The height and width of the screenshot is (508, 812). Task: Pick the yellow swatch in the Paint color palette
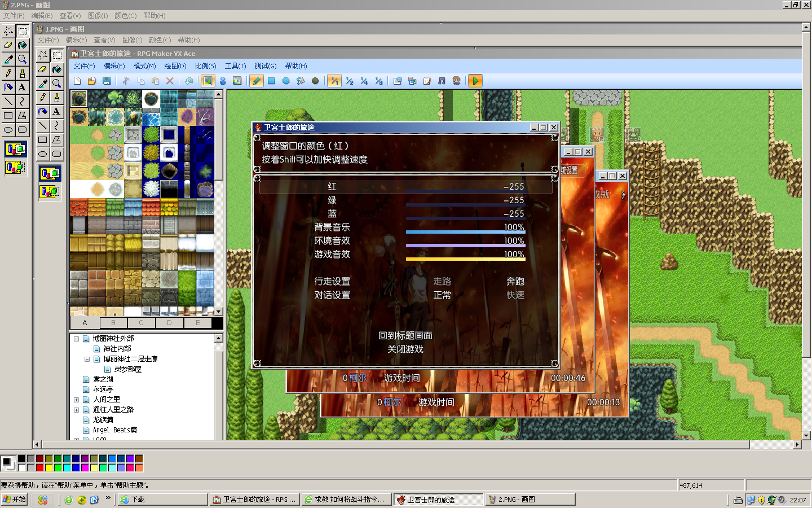click(48, 467)
